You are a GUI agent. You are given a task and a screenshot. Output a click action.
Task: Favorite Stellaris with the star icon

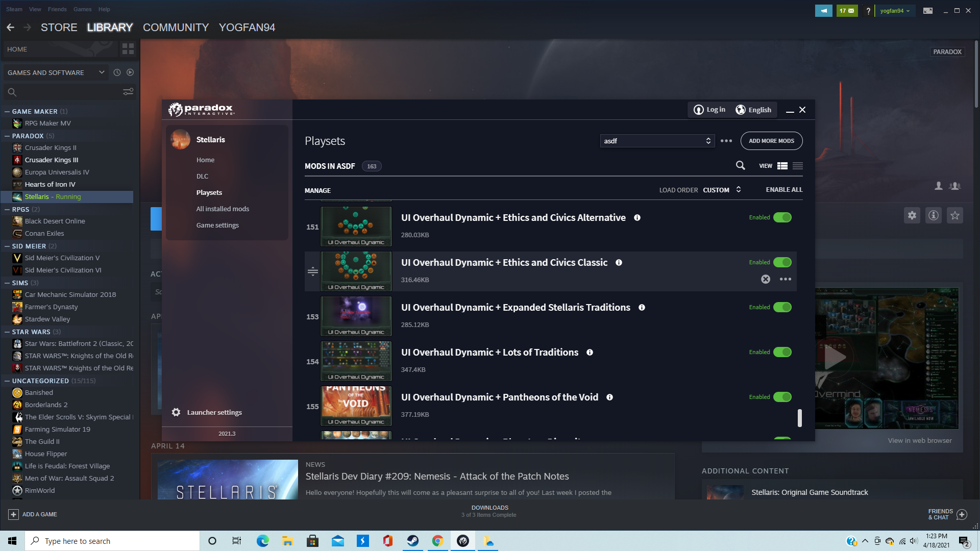point(955,215)
